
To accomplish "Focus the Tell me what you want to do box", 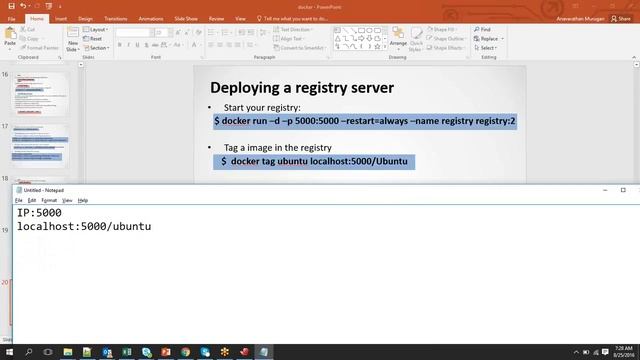I will [x=292, y=19].
